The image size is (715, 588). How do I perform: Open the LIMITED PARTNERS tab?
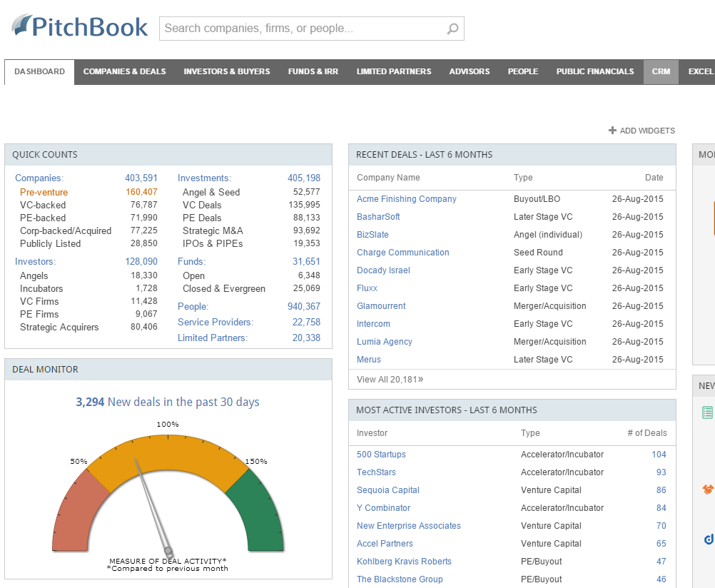click(393, 71)
